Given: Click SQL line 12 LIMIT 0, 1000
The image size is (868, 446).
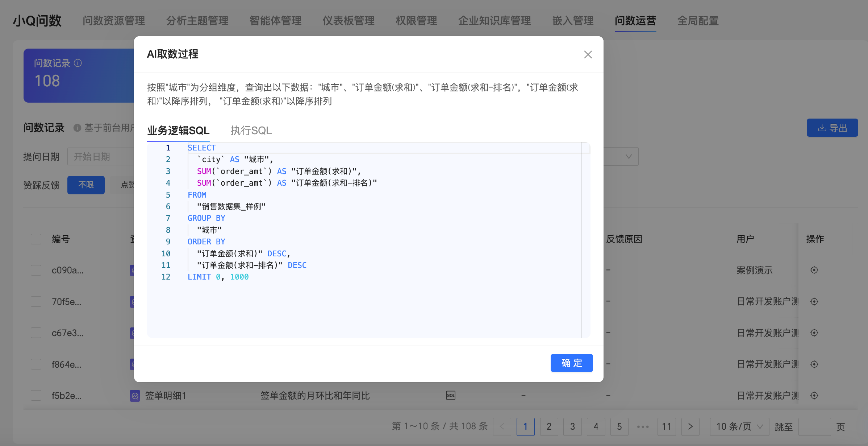Looking at the screenshot, I should point(218,277).
